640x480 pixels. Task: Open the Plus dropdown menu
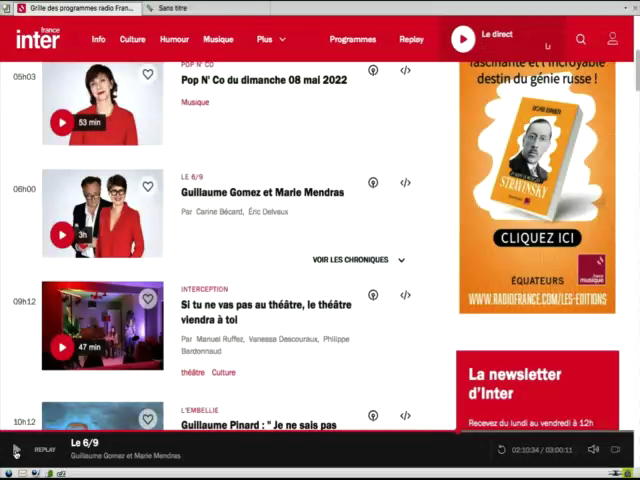[x=271, y=40]
